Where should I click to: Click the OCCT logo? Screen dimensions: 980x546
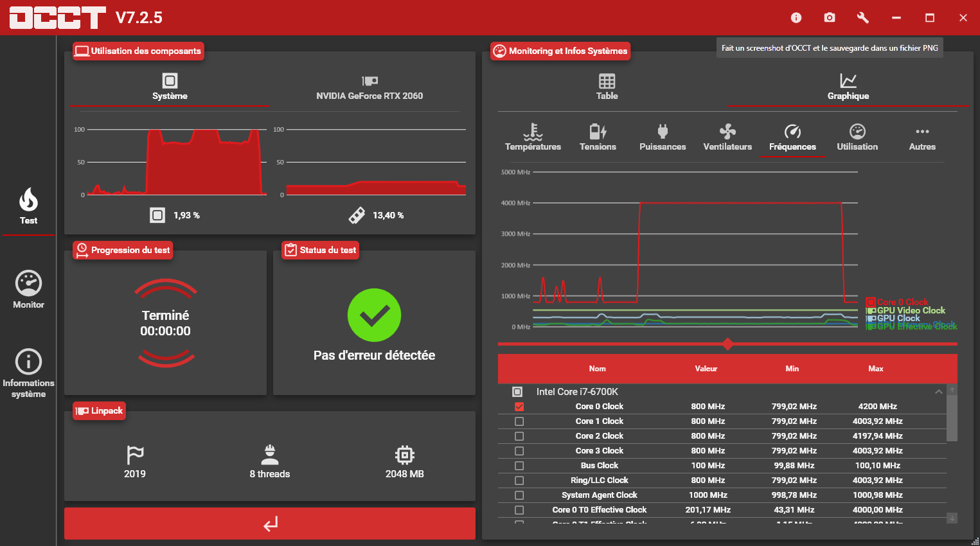tap(57, 17)
